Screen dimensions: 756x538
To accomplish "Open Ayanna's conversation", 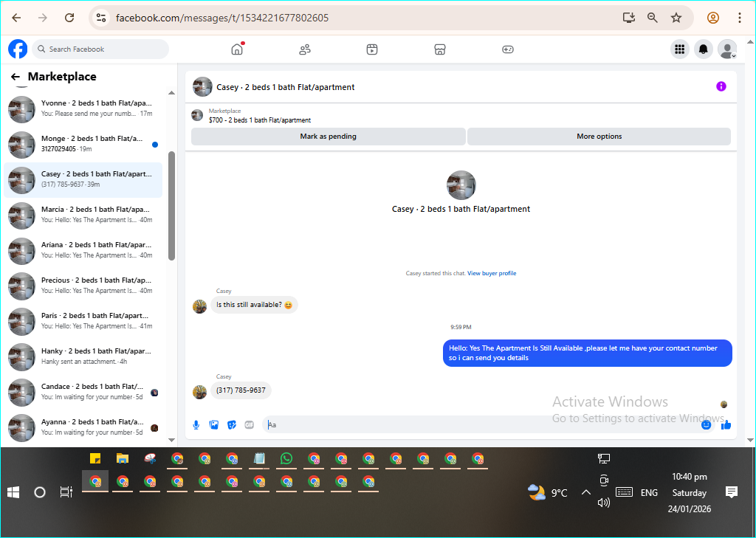I will click(83, 427).
